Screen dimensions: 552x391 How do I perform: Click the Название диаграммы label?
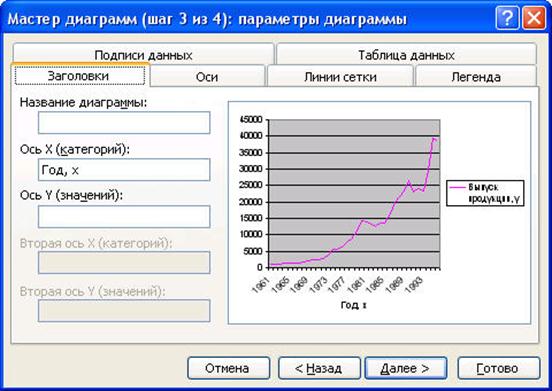[x=83, y=102]
